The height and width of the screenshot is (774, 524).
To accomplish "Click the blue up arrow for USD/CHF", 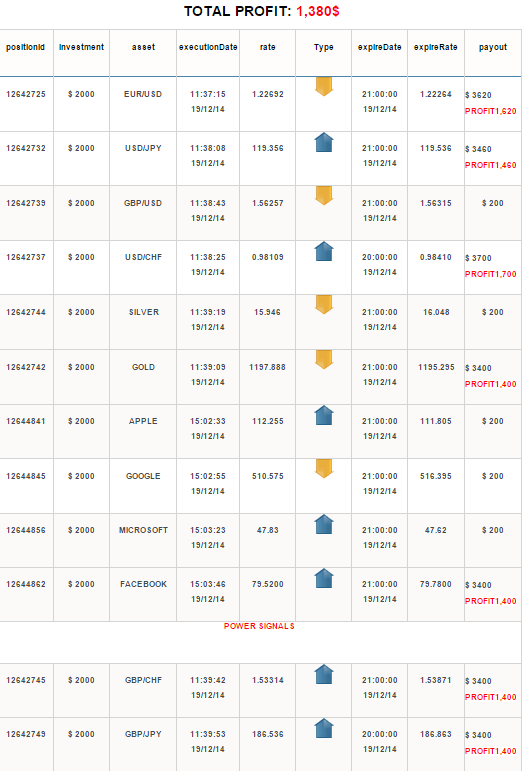I will point(324,251).
